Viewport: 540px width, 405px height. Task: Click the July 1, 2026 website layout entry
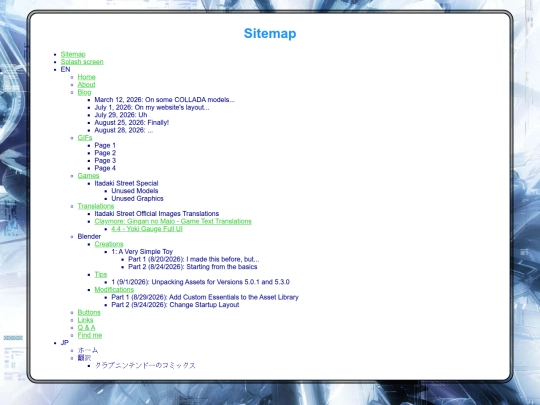pos(152,107)
